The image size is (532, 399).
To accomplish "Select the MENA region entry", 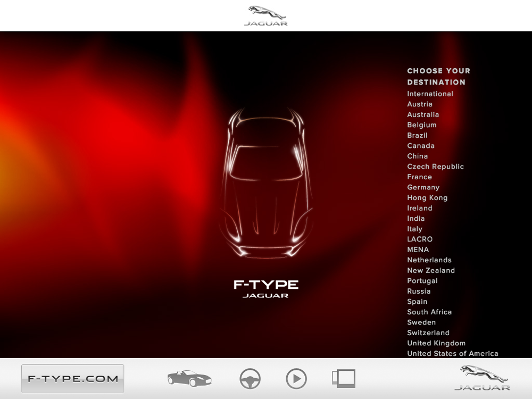I will 418,250.
